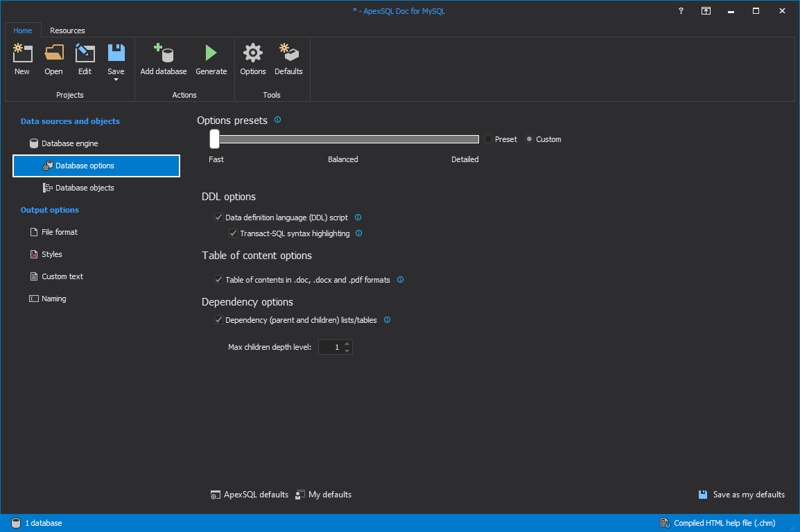
Task: Click the ApexSQL defaults button
Action: tap(250, 495)
